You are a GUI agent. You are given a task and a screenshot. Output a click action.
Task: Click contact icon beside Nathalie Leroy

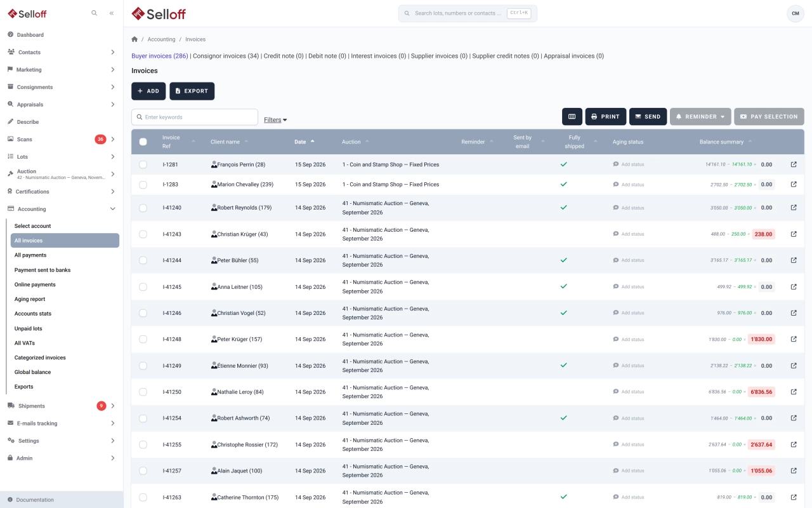[214, 392]
